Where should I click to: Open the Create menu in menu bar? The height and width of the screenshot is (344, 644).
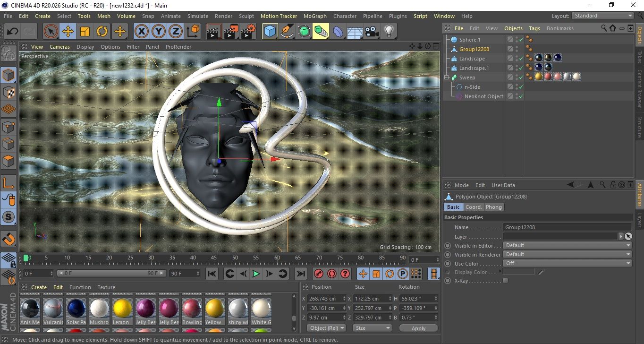point(42,16)
